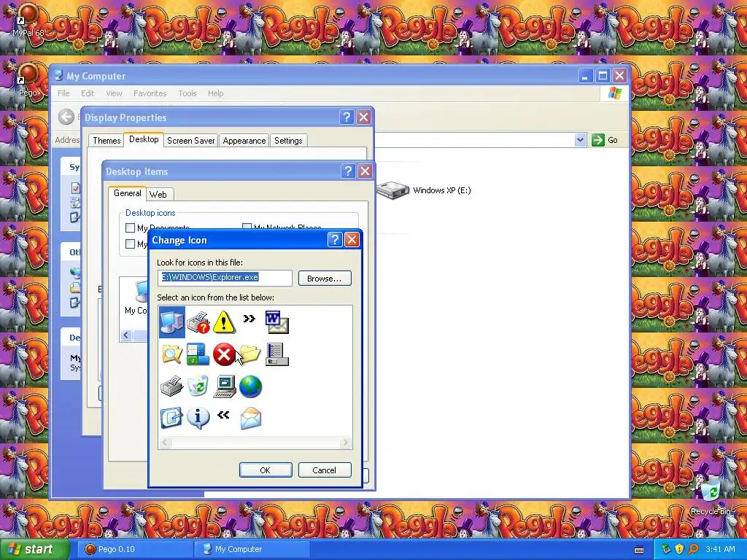Select the blue shortcut arrow document icon
Viewport: 747px width, 560px height.
(171, 418)
